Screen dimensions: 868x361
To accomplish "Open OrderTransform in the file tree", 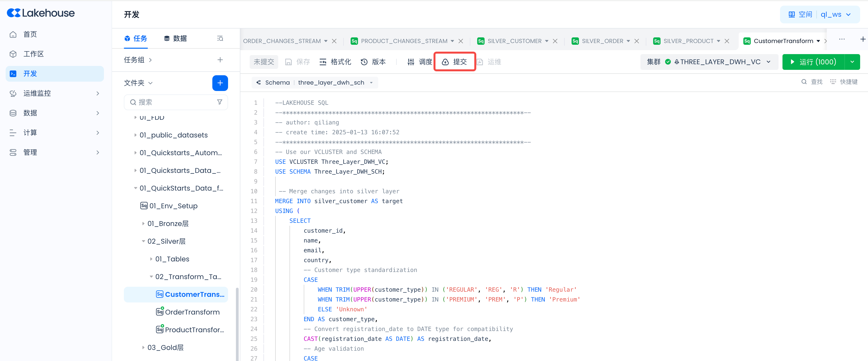I will click(x=192, y=312).
